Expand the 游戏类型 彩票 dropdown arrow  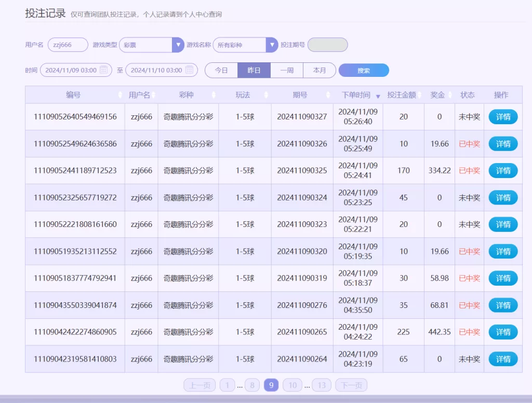point(178,45)
